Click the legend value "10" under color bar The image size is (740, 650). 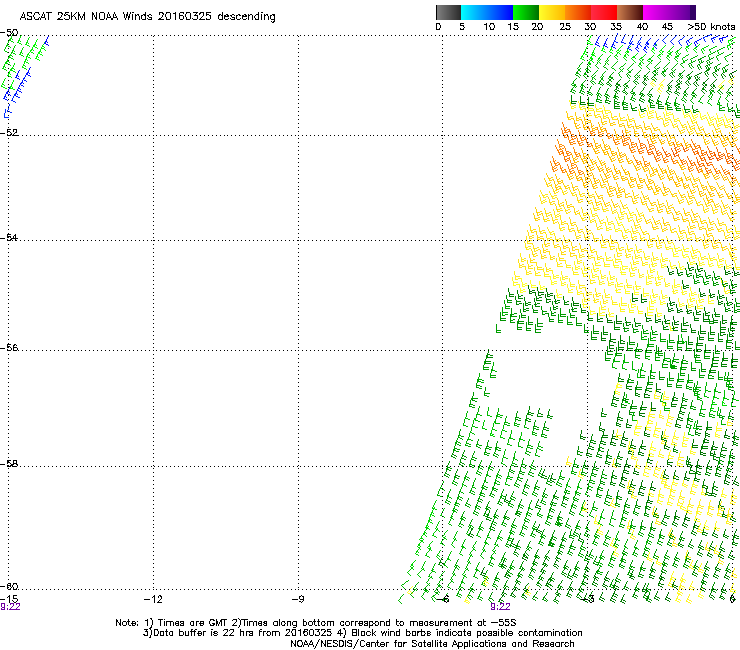(489, 27)
